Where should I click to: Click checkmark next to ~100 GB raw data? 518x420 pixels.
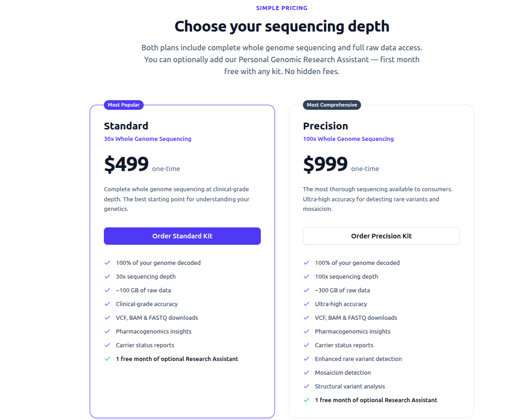[x=108, y=290]
